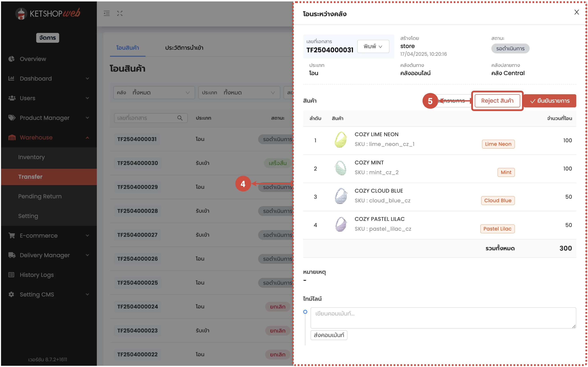The height and width of the screenshot is (367, 588).
Task: Click the fullscreen expand icon
Action: click(x=120, y=13)
